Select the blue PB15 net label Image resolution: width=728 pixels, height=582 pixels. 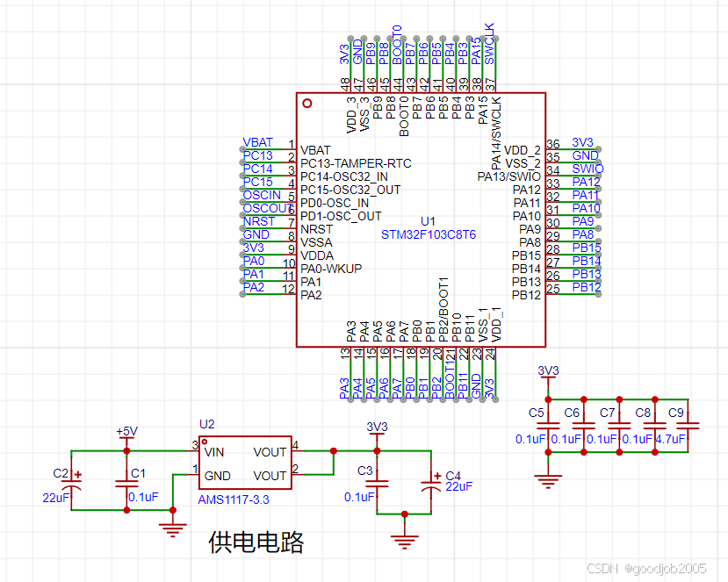tap(587, 248)
